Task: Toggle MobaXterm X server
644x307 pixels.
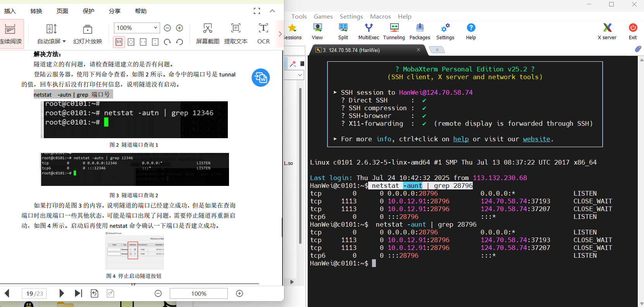Action: [x=607, y=31]
